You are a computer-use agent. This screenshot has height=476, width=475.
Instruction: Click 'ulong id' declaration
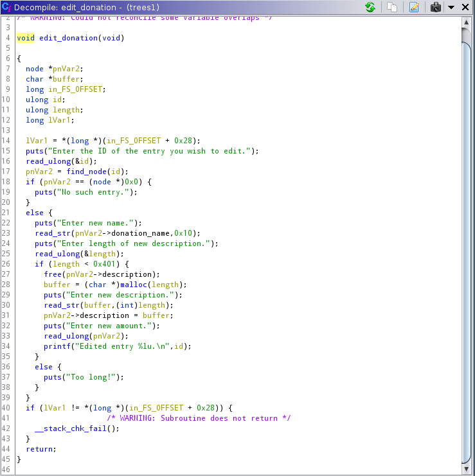(46, 100)
